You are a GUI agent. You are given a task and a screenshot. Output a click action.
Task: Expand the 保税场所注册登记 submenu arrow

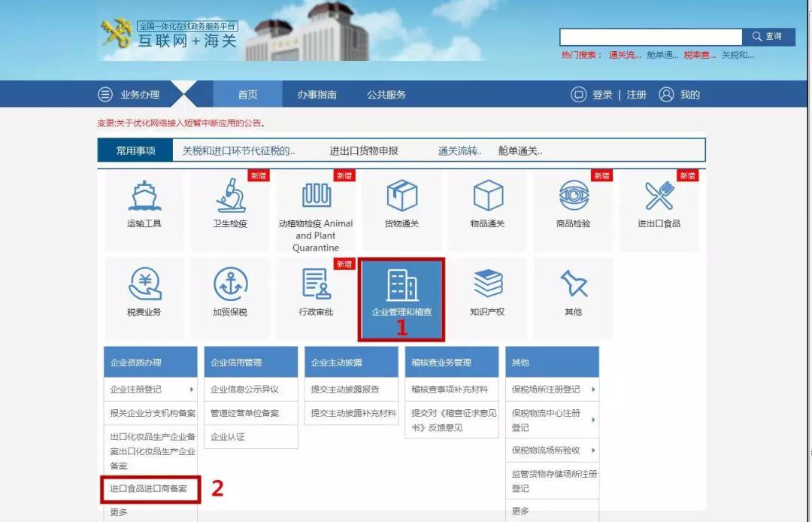[593, 389]
